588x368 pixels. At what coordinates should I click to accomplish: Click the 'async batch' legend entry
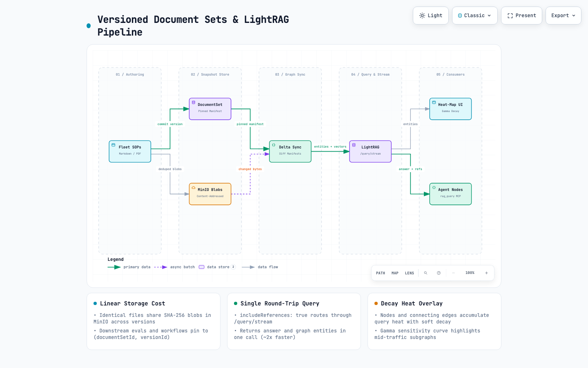174,267
